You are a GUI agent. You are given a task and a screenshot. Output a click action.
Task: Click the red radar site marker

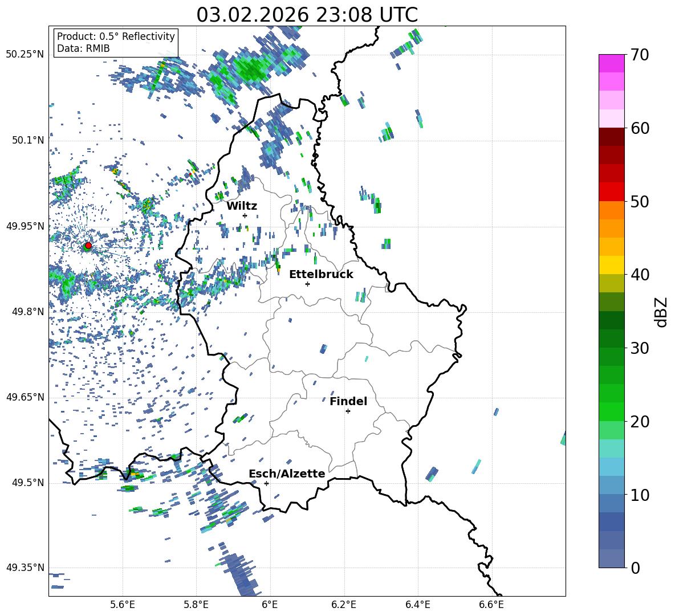[88, 246]
